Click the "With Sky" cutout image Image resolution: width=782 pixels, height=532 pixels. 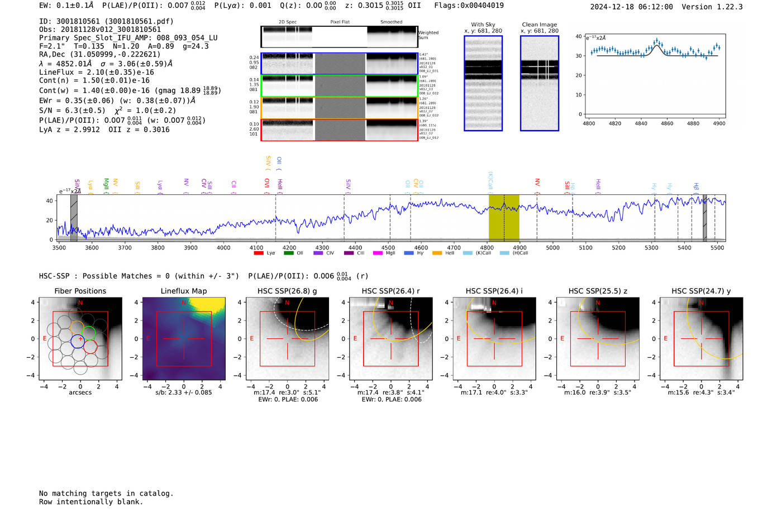pyautogui.click(x=483, y=83)
